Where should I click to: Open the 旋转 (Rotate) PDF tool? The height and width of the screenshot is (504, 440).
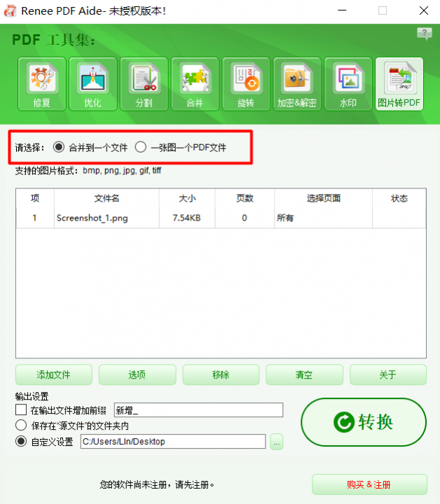coord(246,84)
